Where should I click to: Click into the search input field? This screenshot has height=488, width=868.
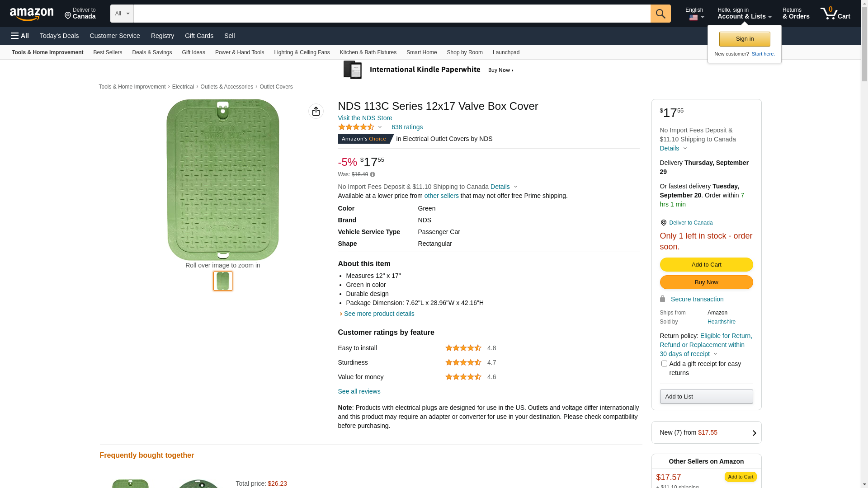coord(392,14)
